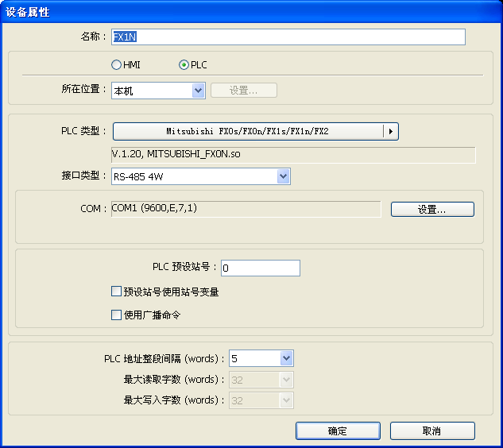
Task: Enable 预设站号使用站号变量 checkbox
Action: (117, 292)
